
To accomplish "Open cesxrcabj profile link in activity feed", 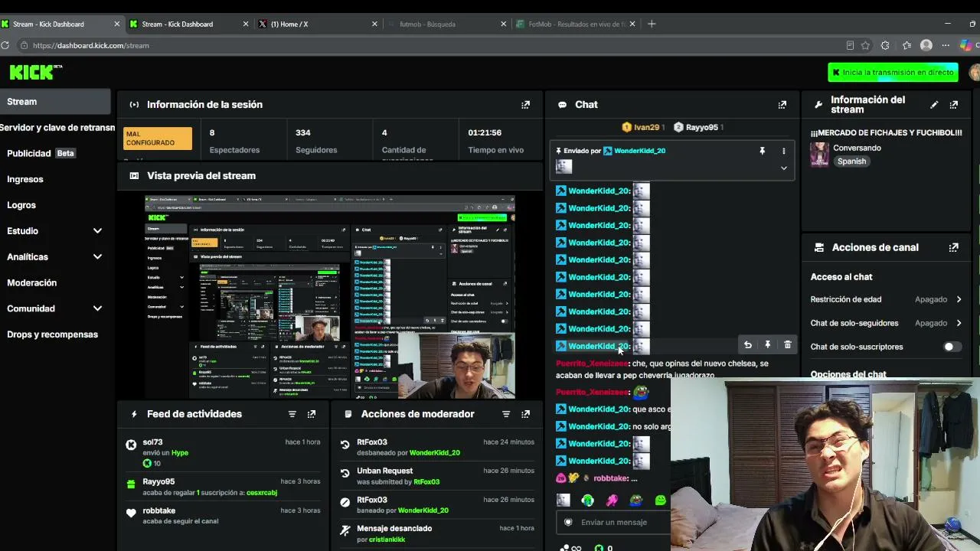I will click(x=262, y=493).
